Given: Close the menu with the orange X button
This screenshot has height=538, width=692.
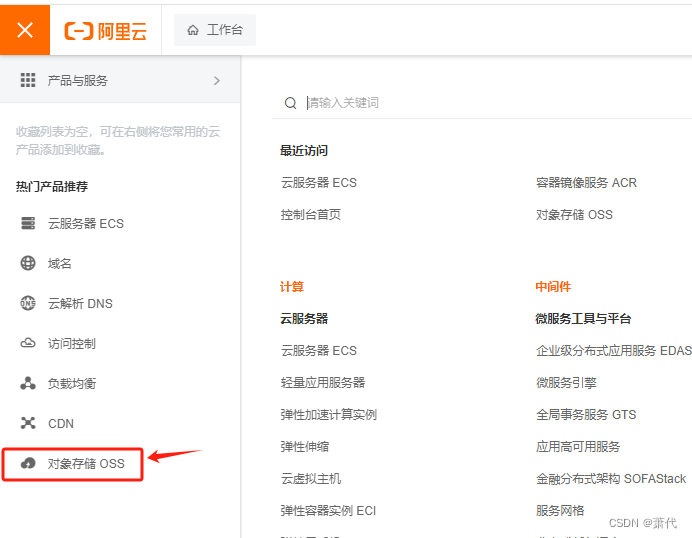Looking at the screenshot, I should pyautogui.click(x=25, y=30).
